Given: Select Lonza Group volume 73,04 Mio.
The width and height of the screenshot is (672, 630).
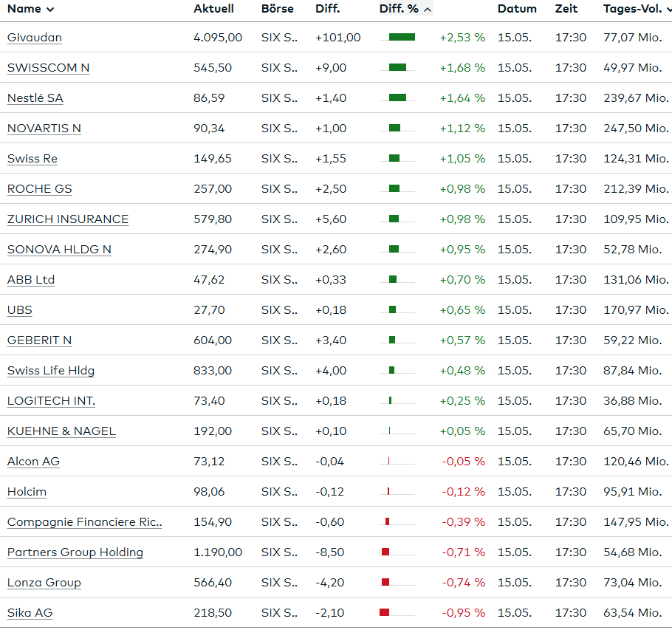Looking at the screenshot, I should point(633,583).
